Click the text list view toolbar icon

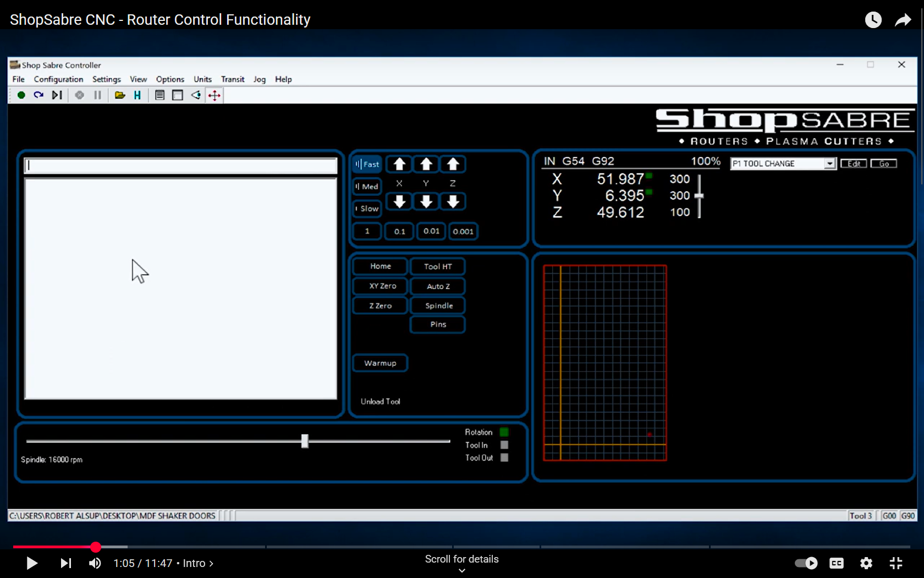coord(160,95)
